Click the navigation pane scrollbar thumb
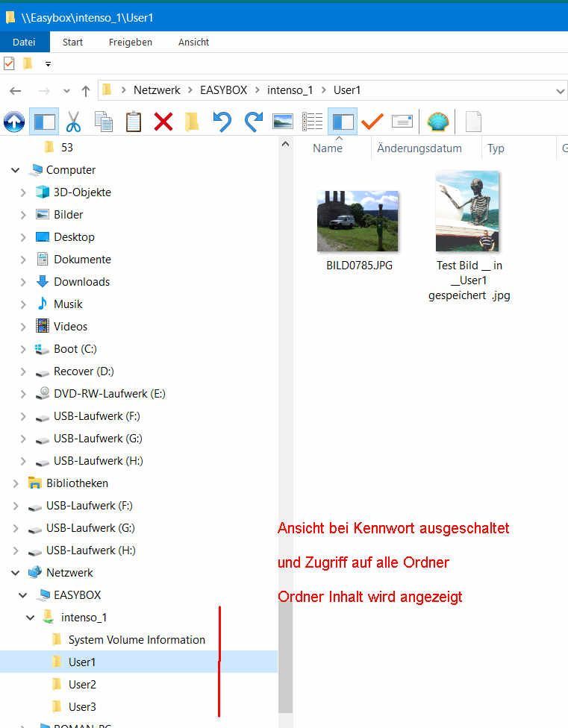Screen dimensions: 568x728 tap(286, 657)
